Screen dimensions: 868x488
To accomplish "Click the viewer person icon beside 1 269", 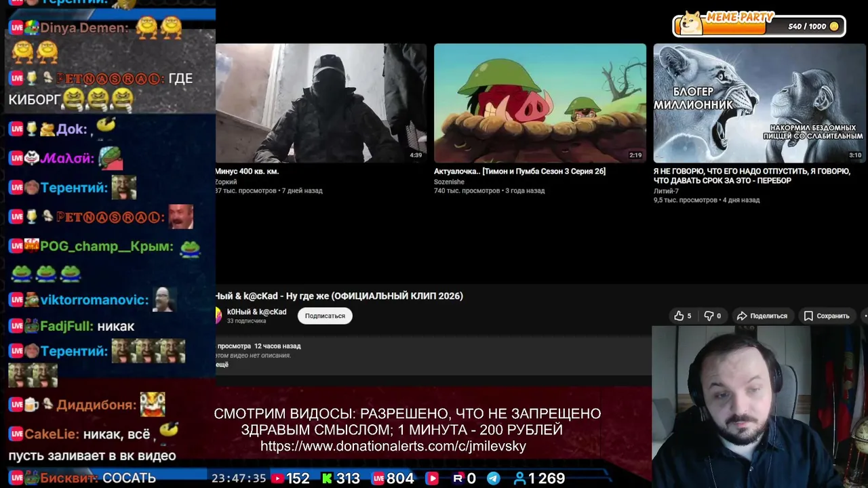I will tap(519, 479).
